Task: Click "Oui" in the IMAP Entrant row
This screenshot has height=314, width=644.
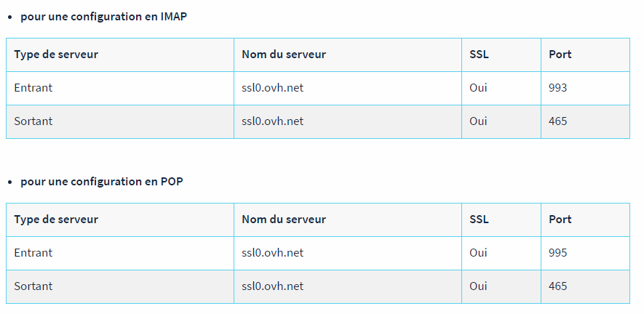Action: tap(478, 88)
